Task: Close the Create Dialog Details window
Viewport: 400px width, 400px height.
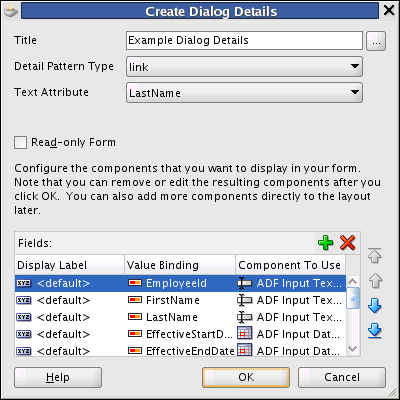Action: pyautogui.click(x=389, y=11)
